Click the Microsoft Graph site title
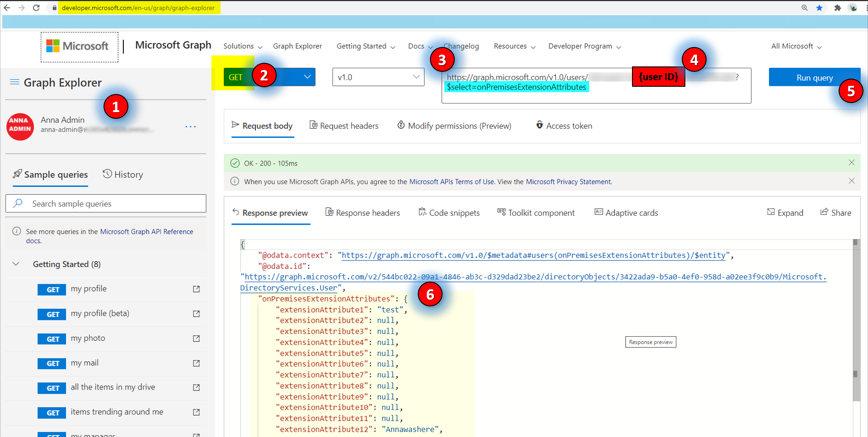This screenshot has width=868, height=437. (x=173, y=45)
